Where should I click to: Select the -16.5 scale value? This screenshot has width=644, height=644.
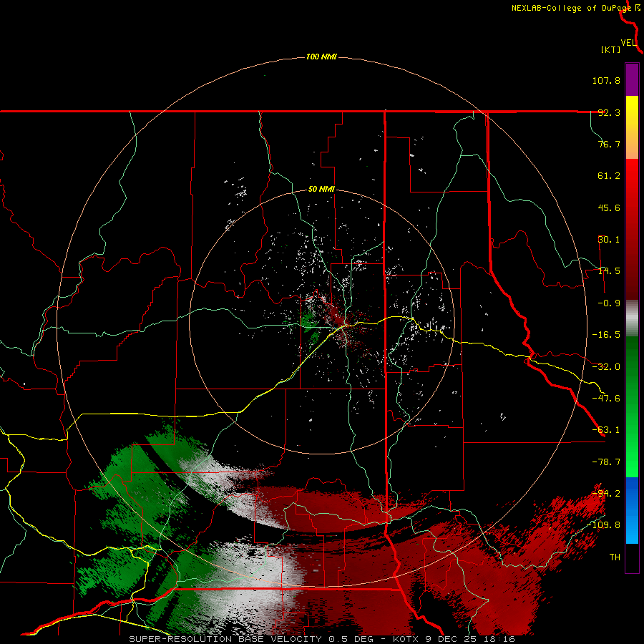606,335
